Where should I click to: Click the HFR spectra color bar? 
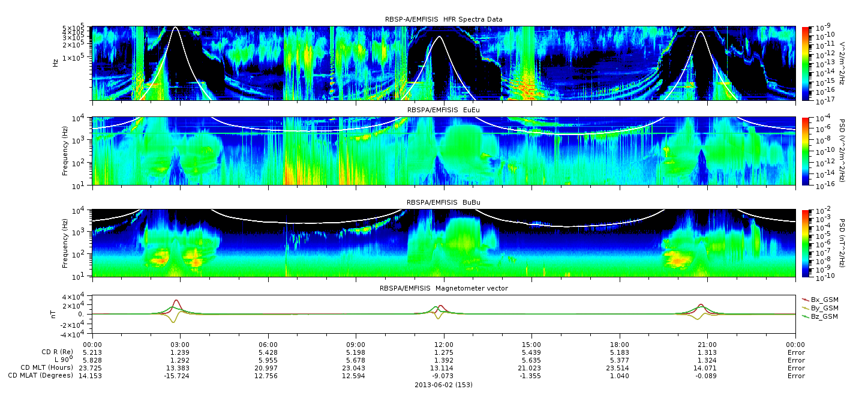[806, 64]
